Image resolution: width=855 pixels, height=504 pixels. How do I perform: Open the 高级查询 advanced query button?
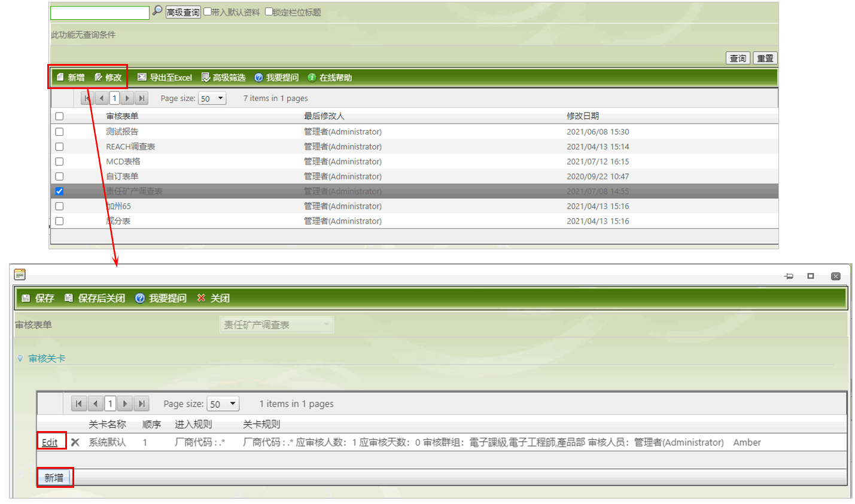coord(183,12)
